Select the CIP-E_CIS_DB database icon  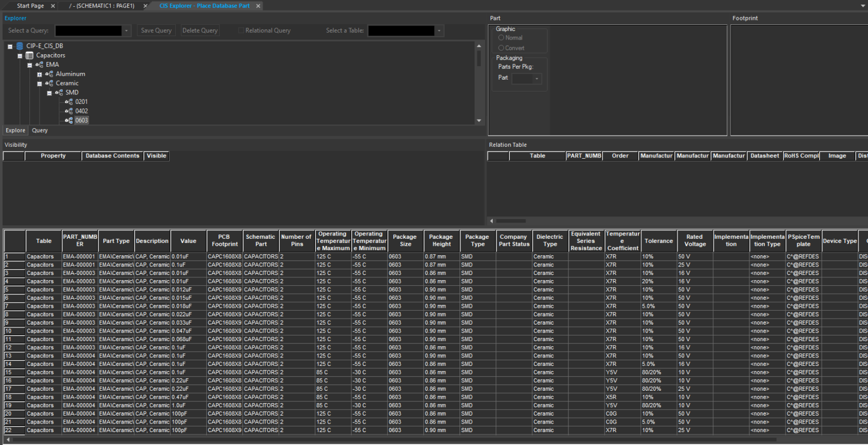19,46
